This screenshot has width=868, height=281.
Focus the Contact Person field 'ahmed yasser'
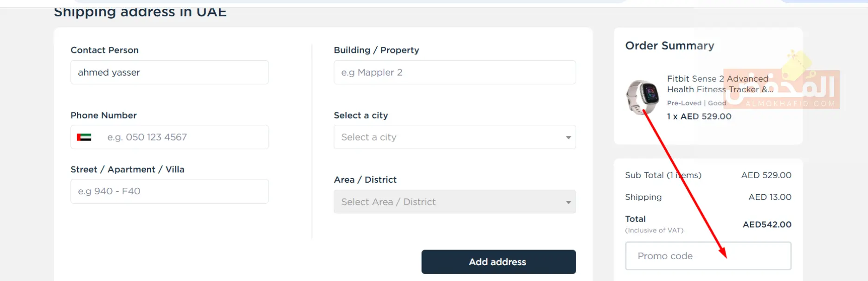169,72
